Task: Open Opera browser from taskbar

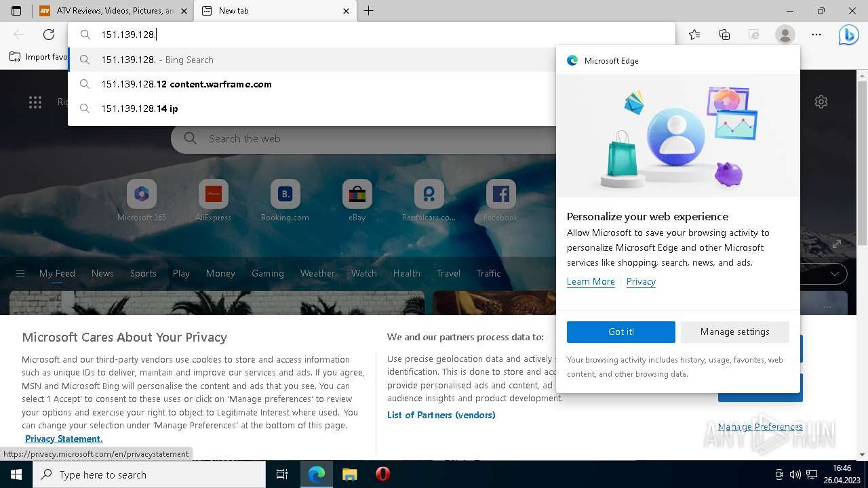Action: click(x=382, y=474)
